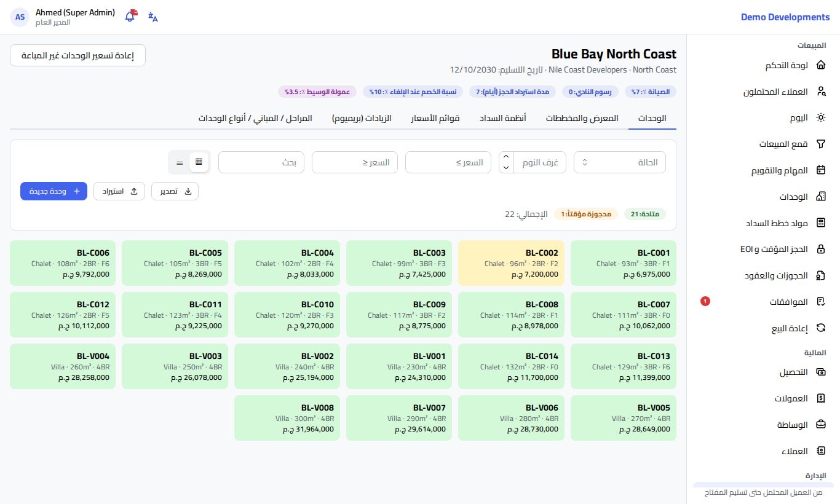Image resolution: width=840 pixels, height=504 pixels.
Task: Click the funnel icon beside قمع المبيعات
Action: pyautogui.click(x=820, y=144)
